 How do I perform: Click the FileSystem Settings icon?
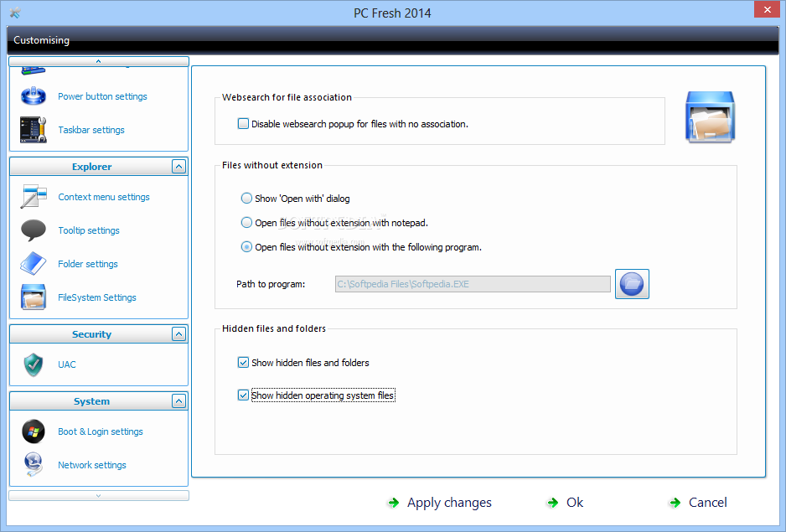33,297
